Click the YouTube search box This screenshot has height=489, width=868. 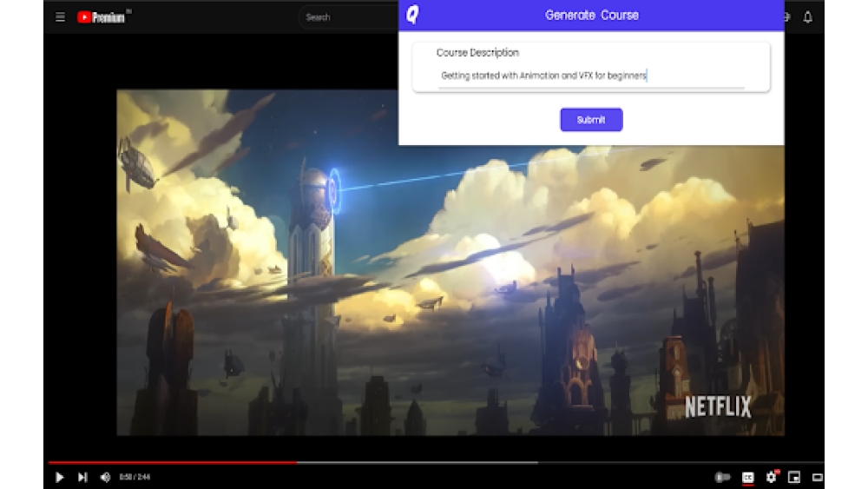click(349, 17)
